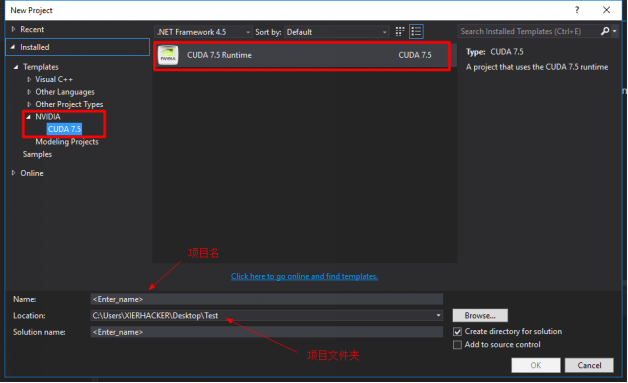Click the Cancel button
628x383 pixels.
tap(589, 365)
